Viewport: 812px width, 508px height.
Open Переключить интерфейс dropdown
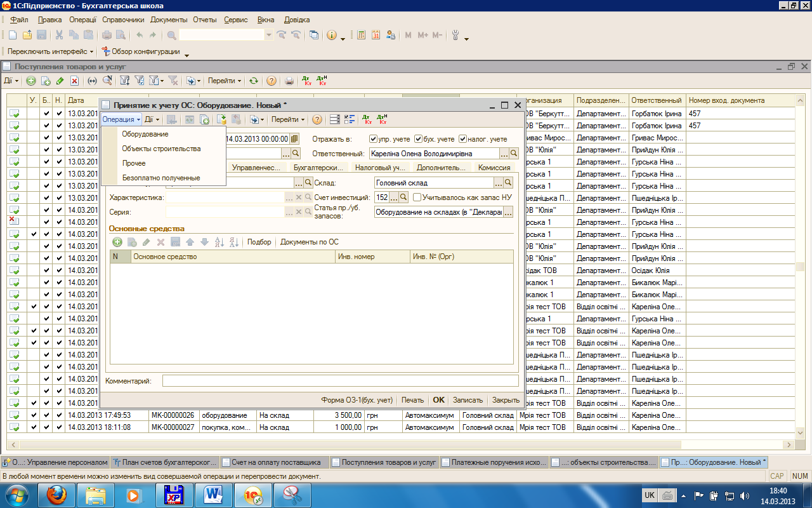[x=51, y=51]
